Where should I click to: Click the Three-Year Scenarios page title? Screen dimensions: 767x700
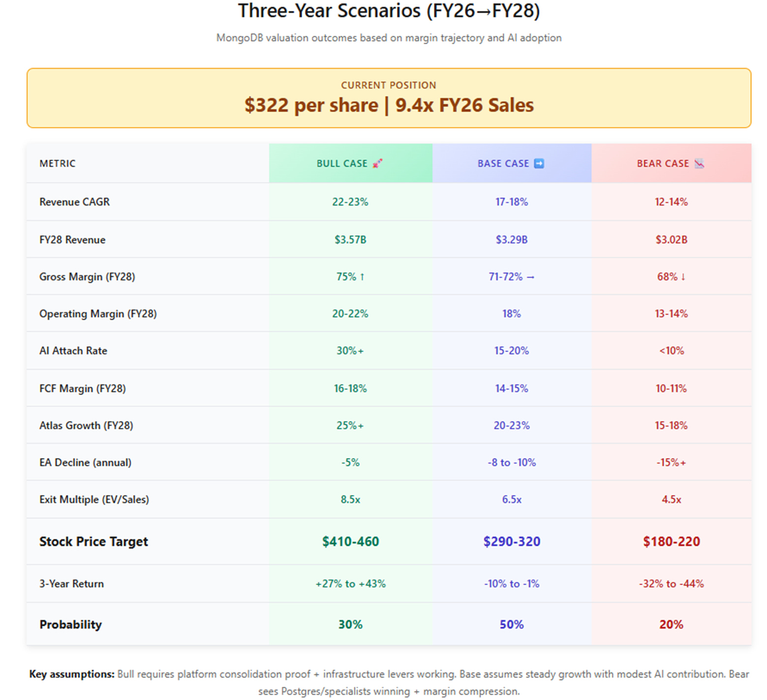(x=389, y=10)
